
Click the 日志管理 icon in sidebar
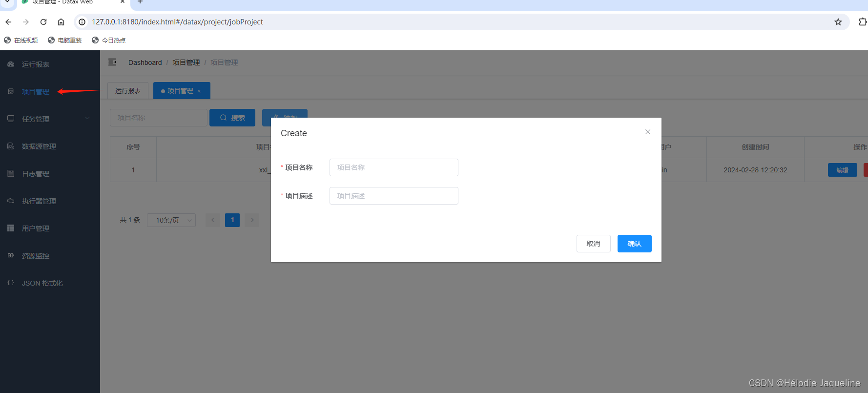click(11, 173)
